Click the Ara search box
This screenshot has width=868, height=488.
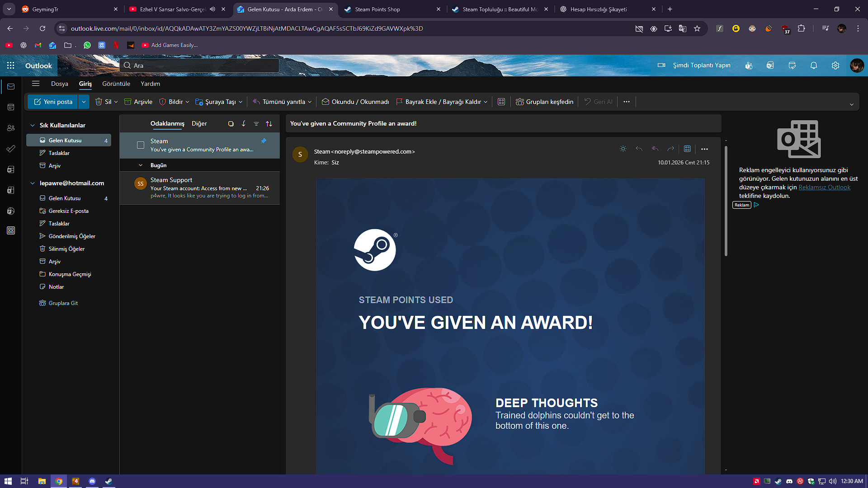point(199,66)
